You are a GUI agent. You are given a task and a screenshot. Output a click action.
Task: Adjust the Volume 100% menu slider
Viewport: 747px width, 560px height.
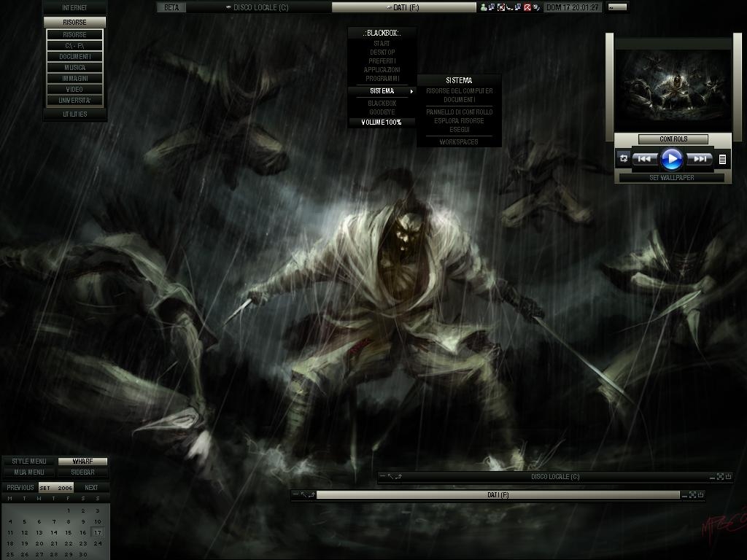pyautogui.click(x=382, y=122)
